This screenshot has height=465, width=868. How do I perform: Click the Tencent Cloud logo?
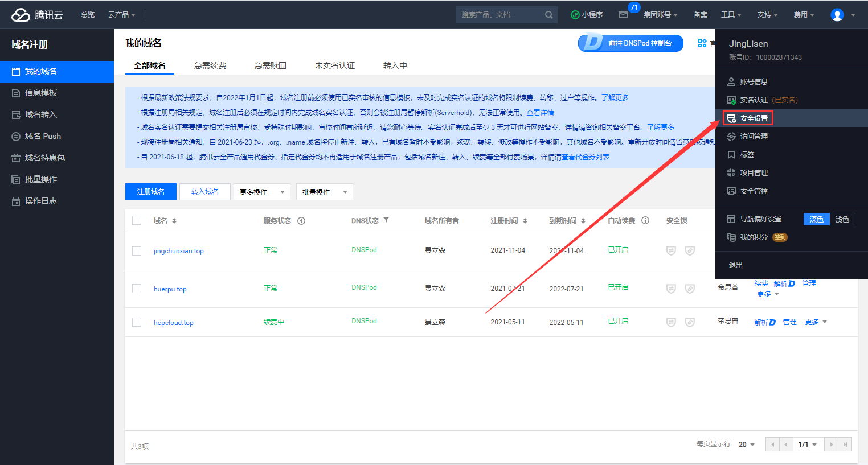click(36, 15)
